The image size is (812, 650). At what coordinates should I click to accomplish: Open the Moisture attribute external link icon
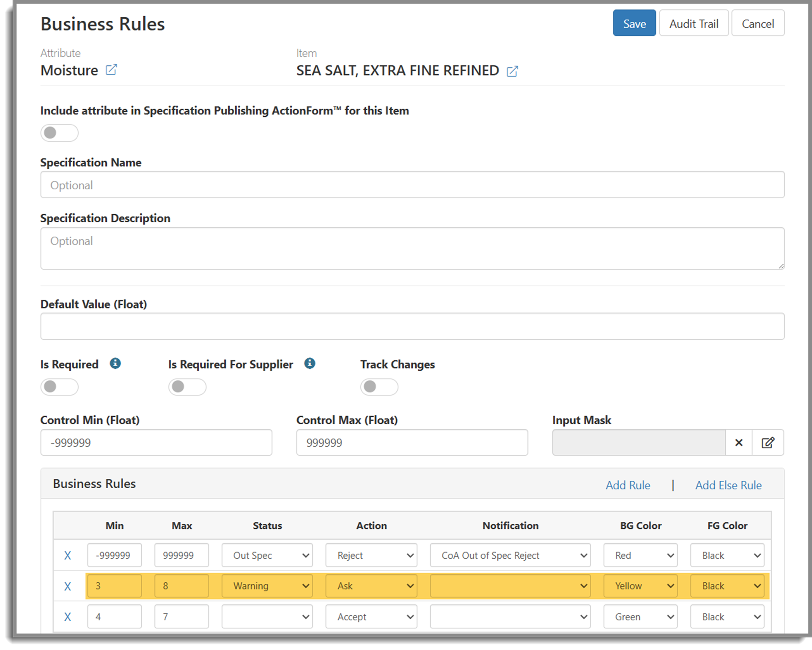pos(111,70)
